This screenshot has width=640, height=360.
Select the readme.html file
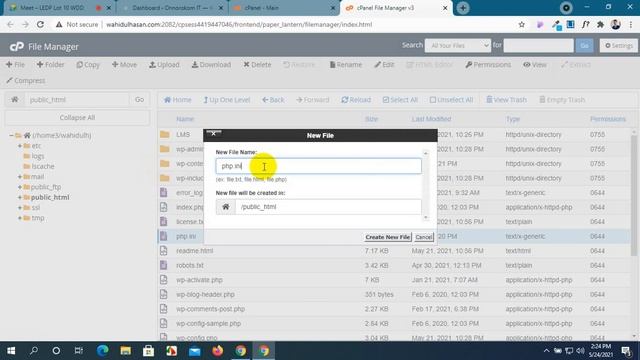point(194,251)
